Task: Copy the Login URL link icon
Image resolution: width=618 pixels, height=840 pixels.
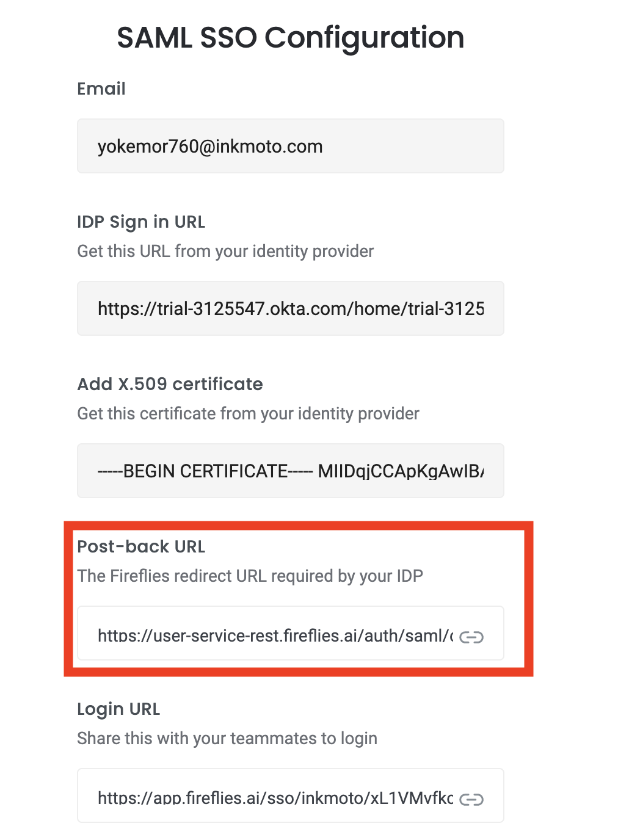Action: pyautogui.click(x=471, y=800)
